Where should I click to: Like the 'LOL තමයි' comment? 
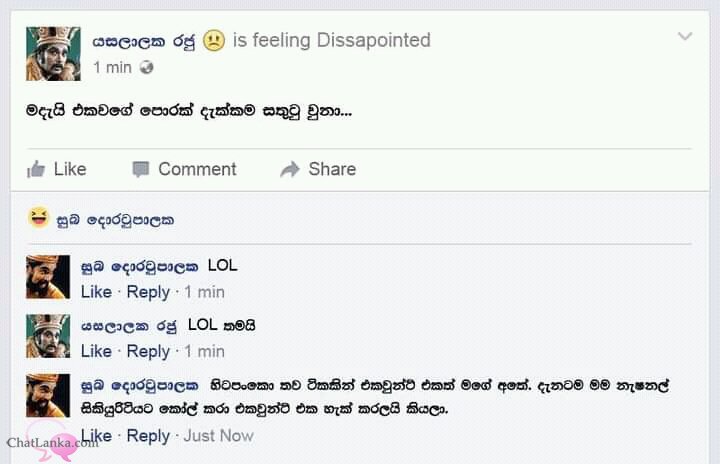pyautogui.click(x=96, y=351)
